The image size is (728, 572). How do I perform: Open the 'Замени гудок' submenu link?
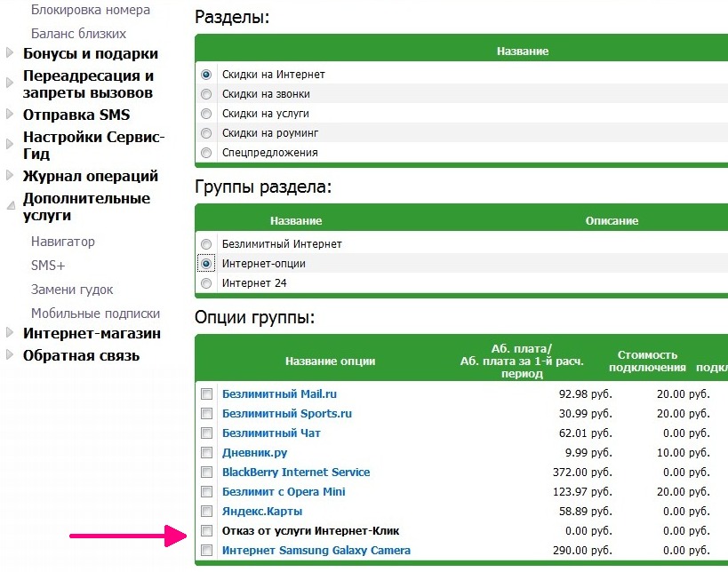tap(72, 290)
